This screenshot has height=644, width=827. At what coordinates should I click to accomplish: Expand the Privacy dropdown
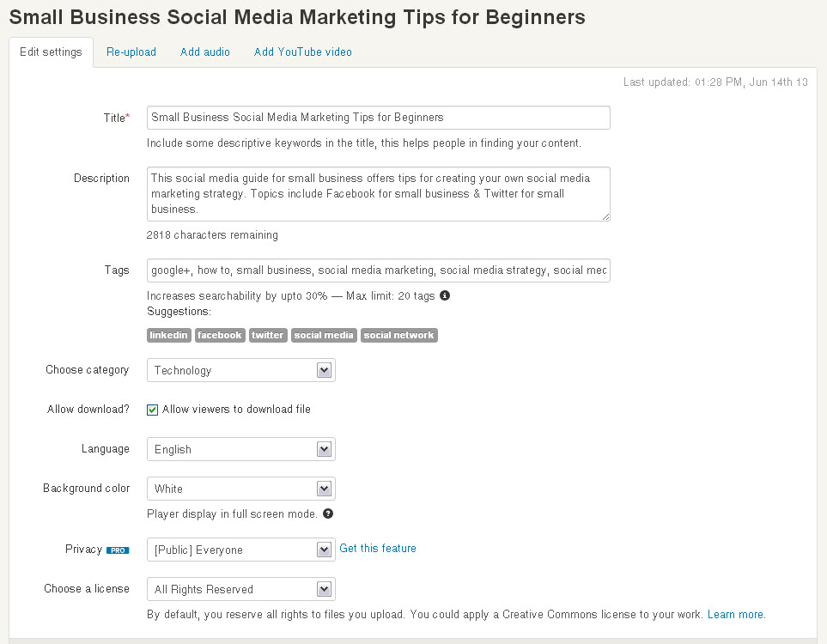tap(240, 550)
